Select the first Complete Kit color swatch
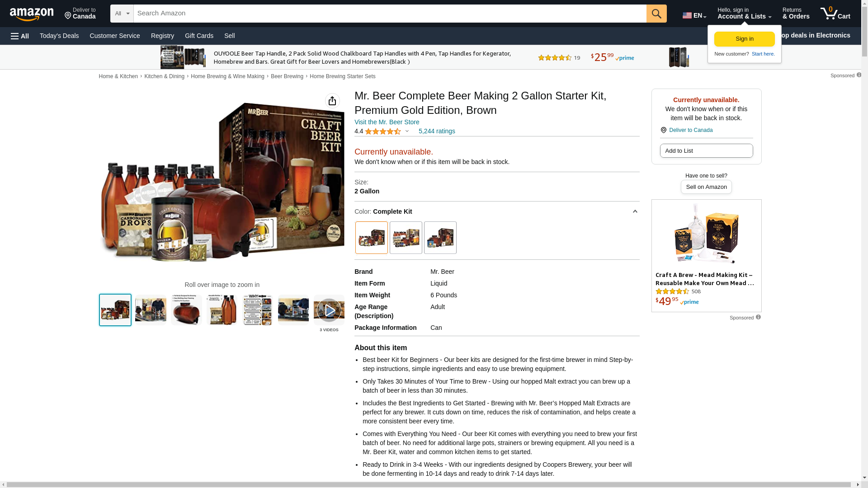The width and height of the screenshot is (868, 488). point(372,238)
